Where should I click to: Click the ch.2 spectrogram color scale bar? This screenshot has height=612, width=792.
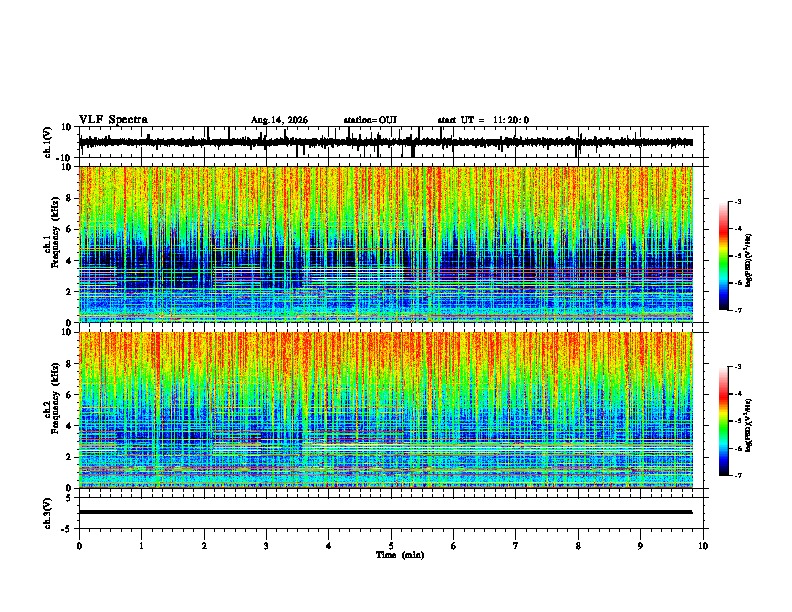tap(723, 421)
